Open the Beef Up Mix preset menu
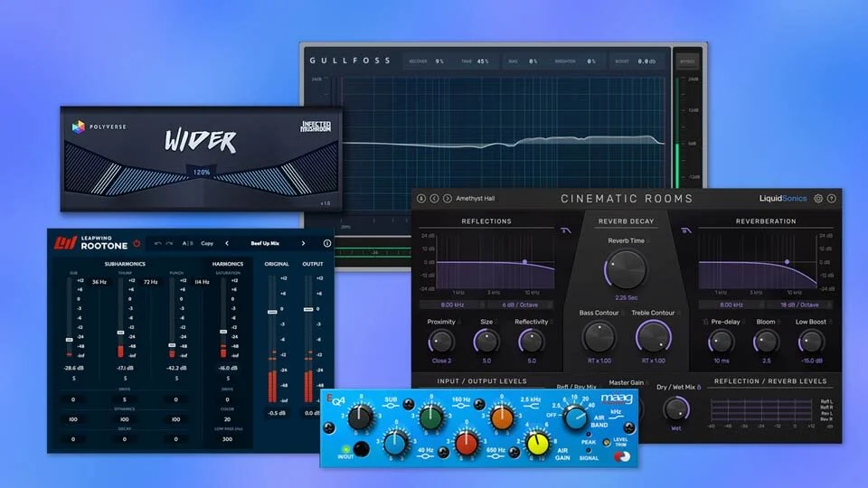The image size is (868, 488). click(x=265, y=243)
